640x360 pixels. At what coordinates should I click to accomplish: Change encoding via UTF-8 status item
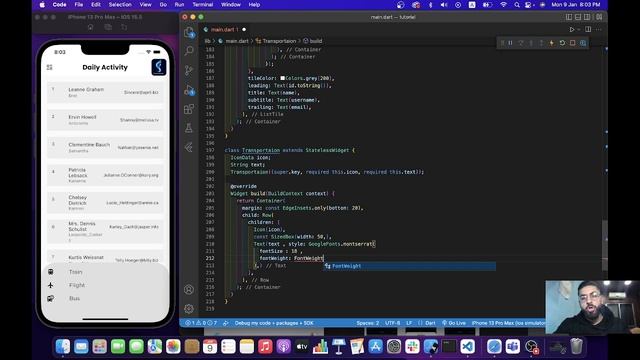392,323
